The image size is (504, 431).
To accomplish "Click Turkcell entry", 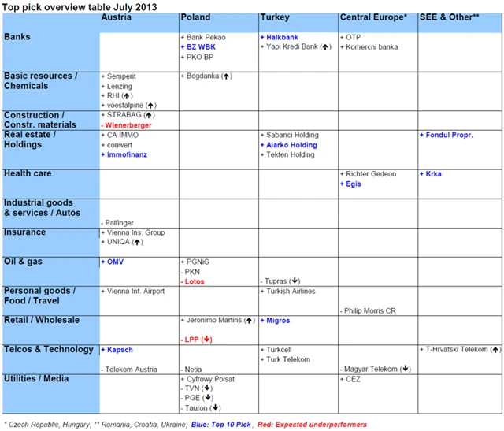I will tap(276, 350).
